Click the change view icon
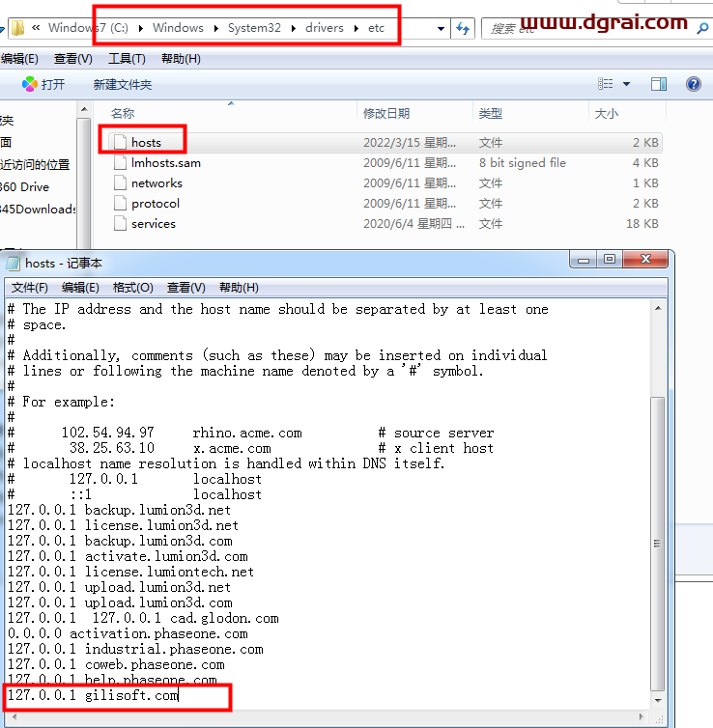 pyautogui.click(x=605, y=84)
